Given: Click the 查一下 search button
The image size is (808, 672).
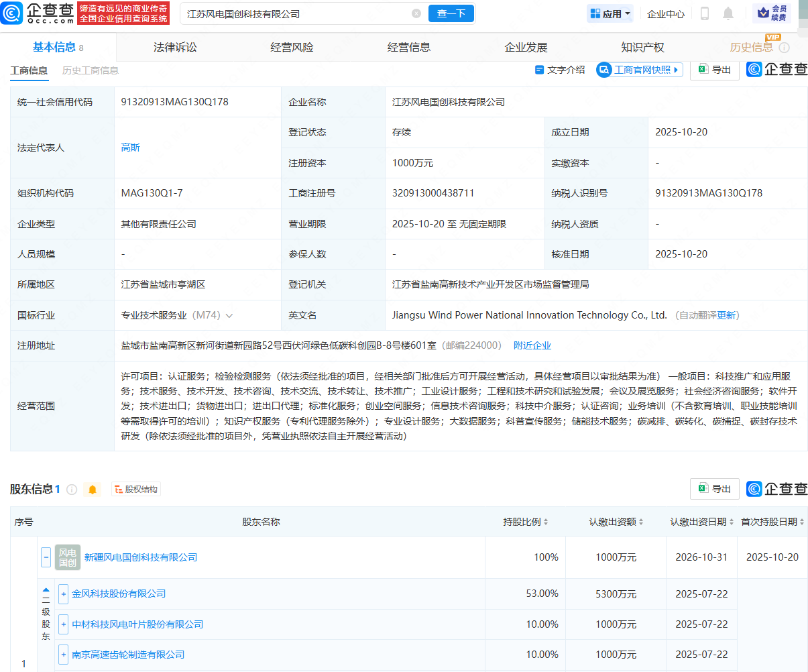Looking at the screenshot, I should click(x=451, y=13).
